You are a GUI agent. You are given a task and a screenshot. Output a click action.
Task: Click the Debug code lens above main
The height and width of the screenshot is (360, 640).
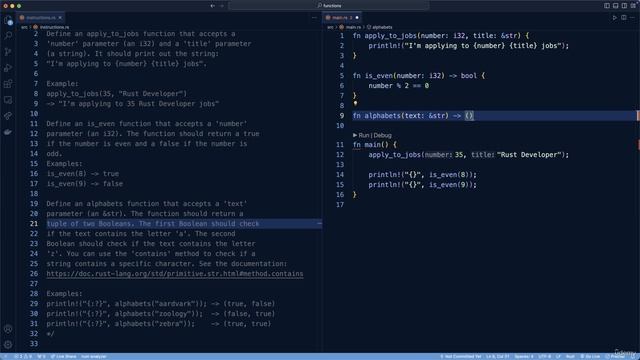point(382,135)
